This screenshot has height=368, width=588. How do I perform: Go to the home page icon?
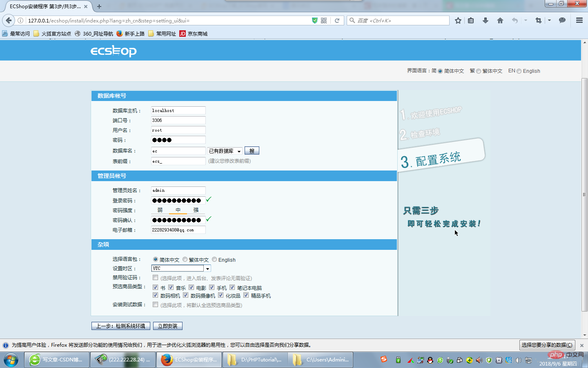[500, 20]
